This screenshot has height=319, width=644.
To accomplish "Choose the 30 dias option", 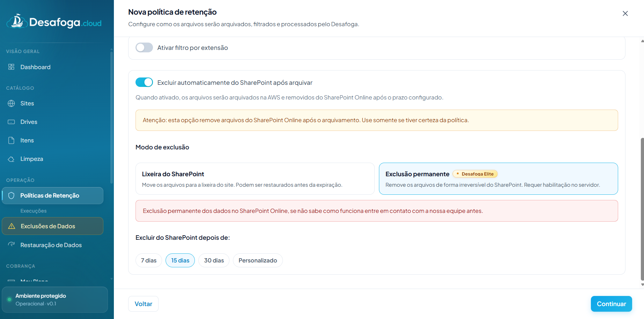I will tap(214, 260).
